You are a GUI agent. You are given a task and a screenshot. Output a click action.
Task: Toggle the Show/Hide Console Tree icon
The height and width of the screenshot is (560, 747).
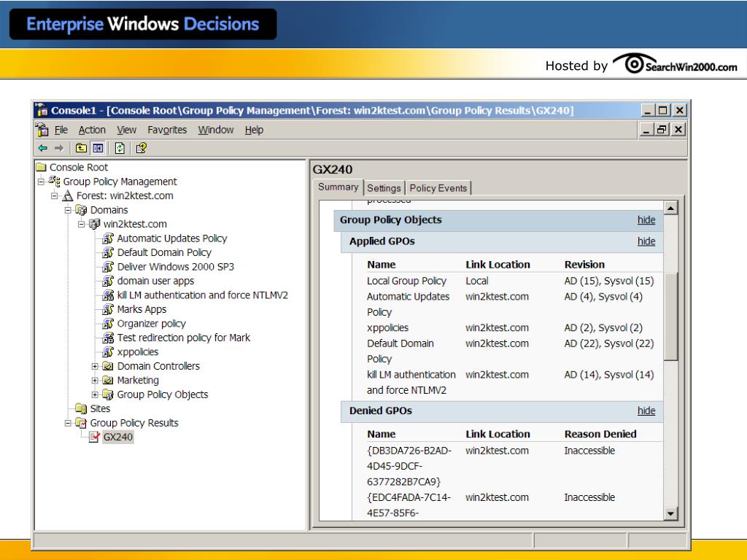click(x=98, y=148)
